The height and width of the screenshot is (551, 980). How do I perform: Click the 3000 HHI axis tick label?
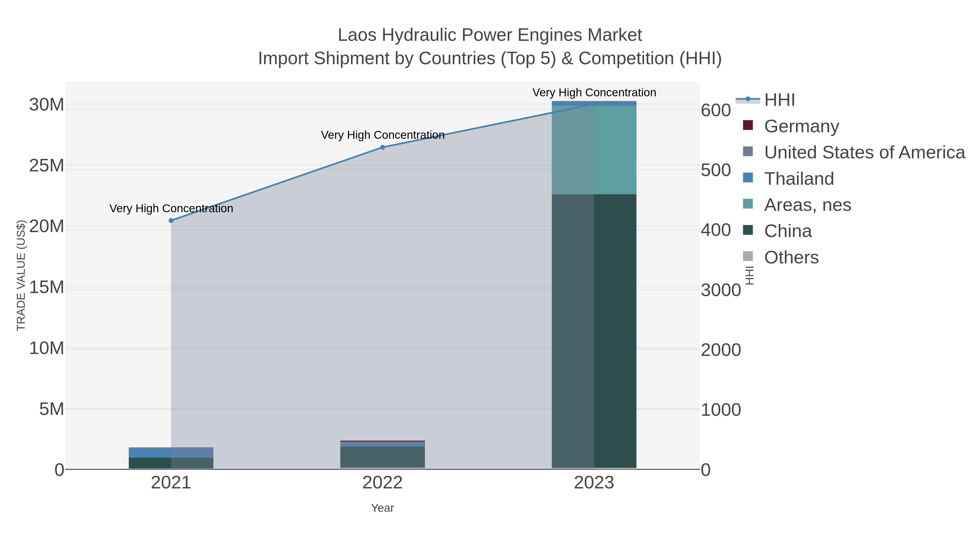click(721, 290)
